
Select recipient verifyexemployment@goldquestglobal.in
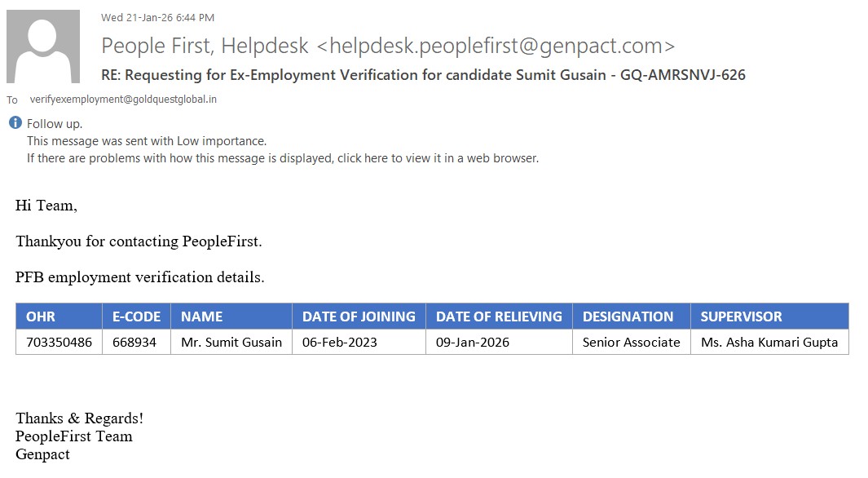tap(123, 100)
